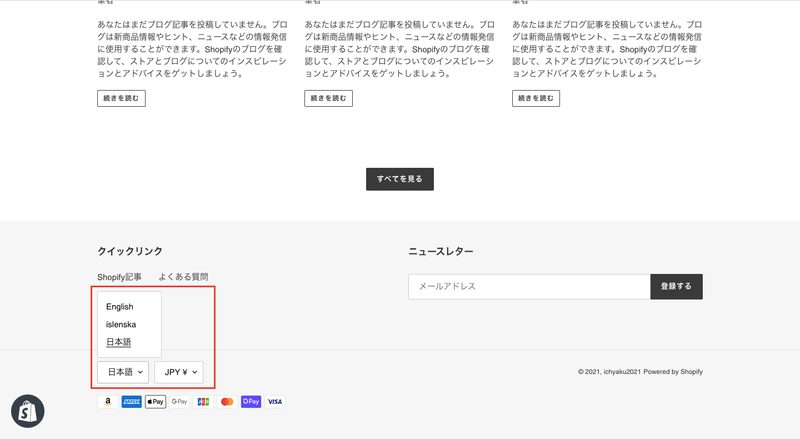
Task: Click the 登録する newsletter button
Action: 677,286
